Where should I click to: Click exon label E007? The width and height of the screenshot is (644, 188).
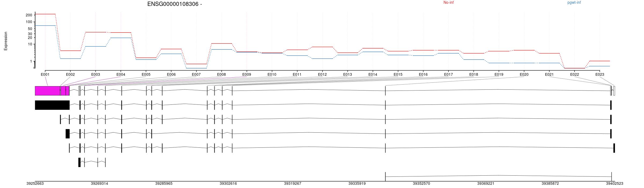[x=196, y=74]
